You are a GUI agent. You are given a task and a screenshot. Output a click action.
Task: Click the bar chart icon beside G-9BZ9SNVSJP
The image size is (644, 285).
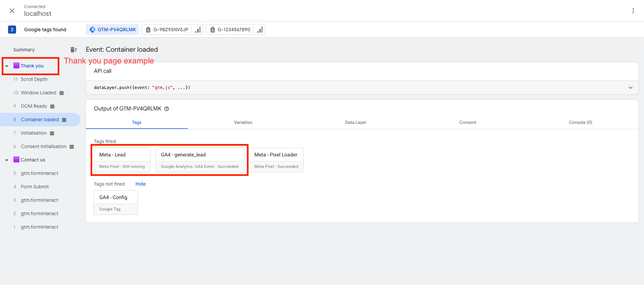198,30
